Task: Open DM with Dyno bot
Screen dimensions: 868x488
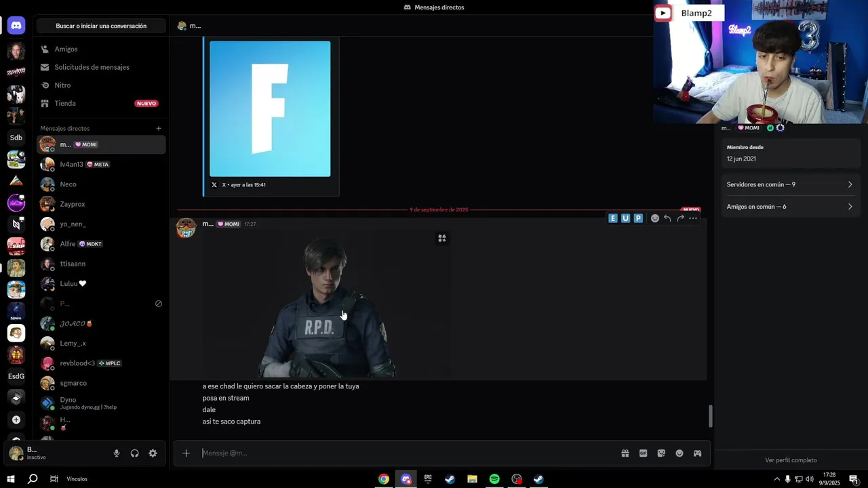Action: tap(101, 403)
